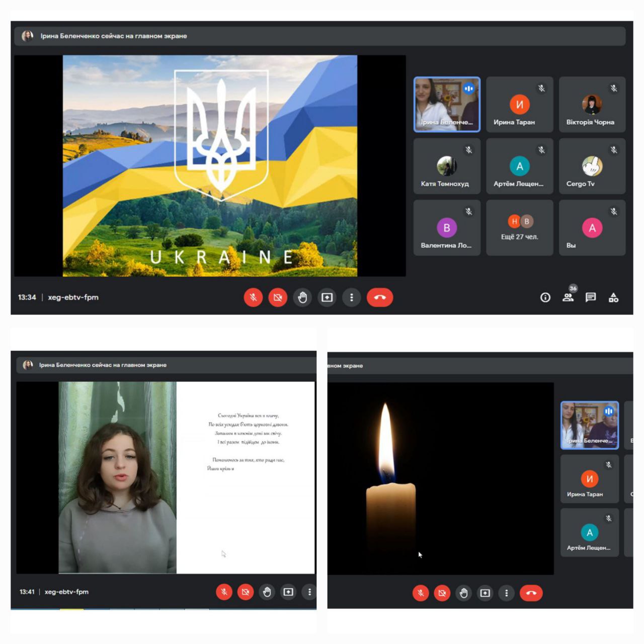Click the 13:41 clock text
Viewport: 644px width, 644px height.
tap(27, 592)
